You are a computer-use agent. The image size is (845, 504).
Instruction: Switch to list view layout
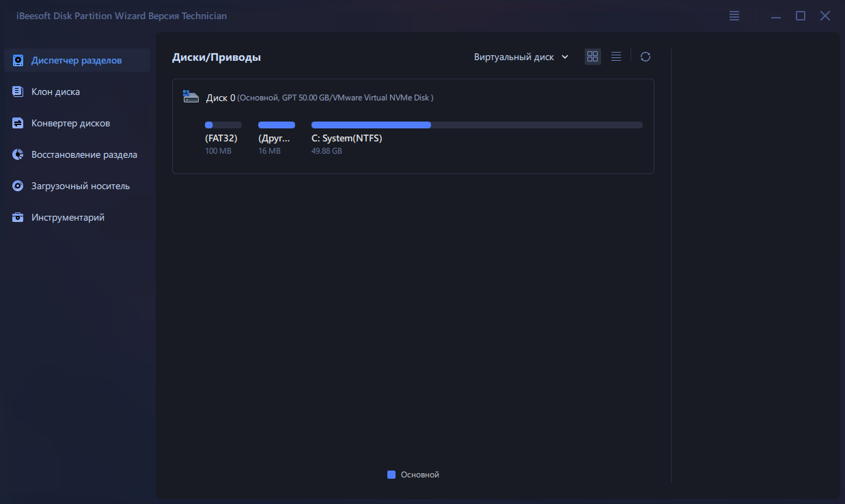(x=615, y=57)
